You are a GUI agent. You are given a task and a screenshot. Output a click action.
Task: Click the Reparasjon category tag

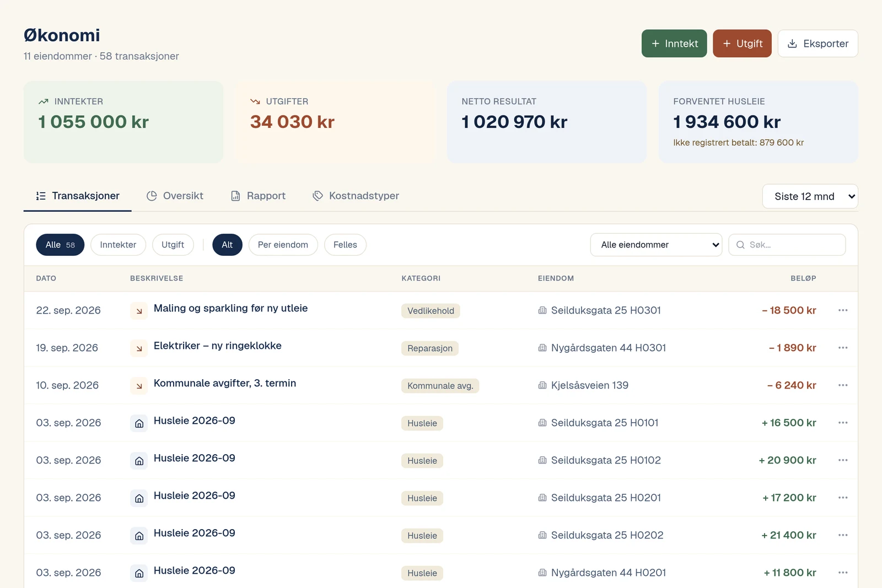pos(430,348)
